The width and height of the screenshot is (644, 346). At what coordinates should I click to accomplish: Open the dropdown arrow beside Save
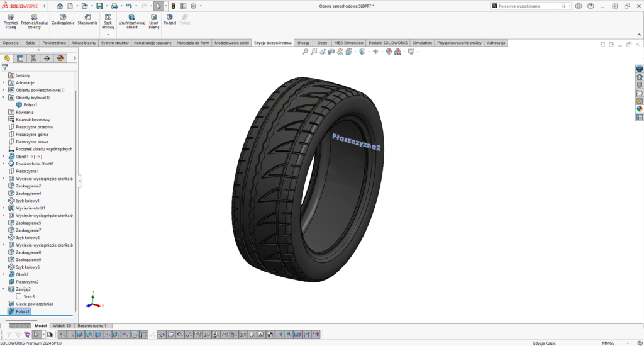click(106, 6)
